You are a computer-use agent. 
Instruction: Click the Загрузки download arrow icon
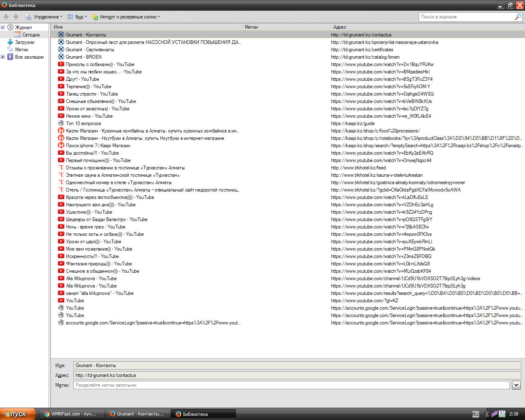click(10, 42)
